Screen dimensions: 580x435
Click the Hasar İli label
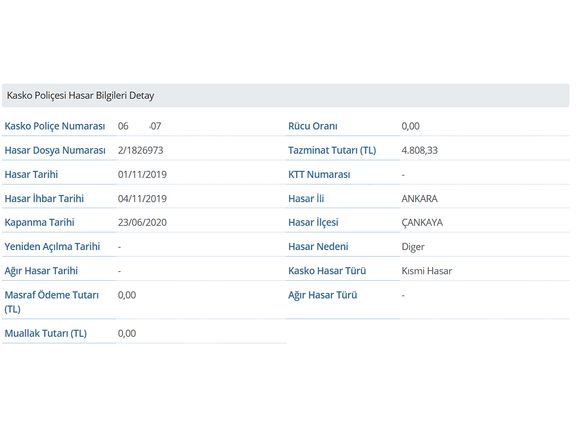click(306, 198)
